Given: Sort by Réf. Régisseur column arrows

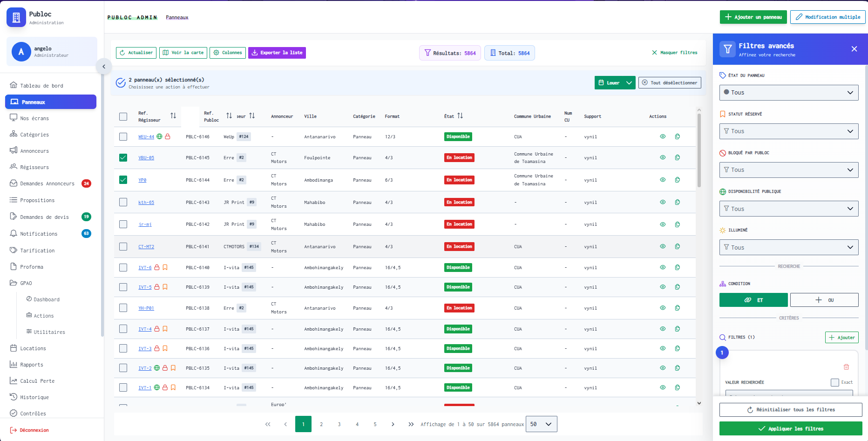Looking at the screenshot, I should tap(173, 115).
